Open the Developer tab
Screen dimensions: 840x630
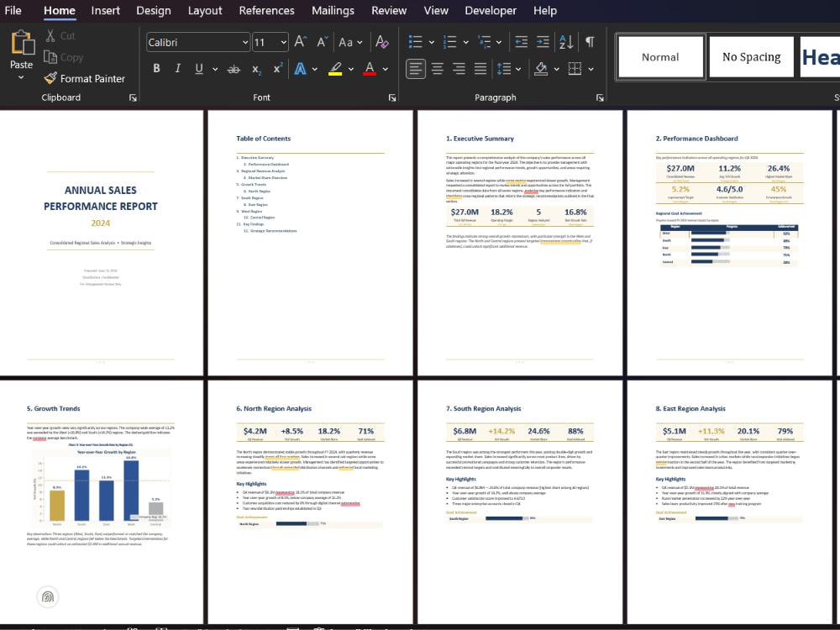(491, 11)
